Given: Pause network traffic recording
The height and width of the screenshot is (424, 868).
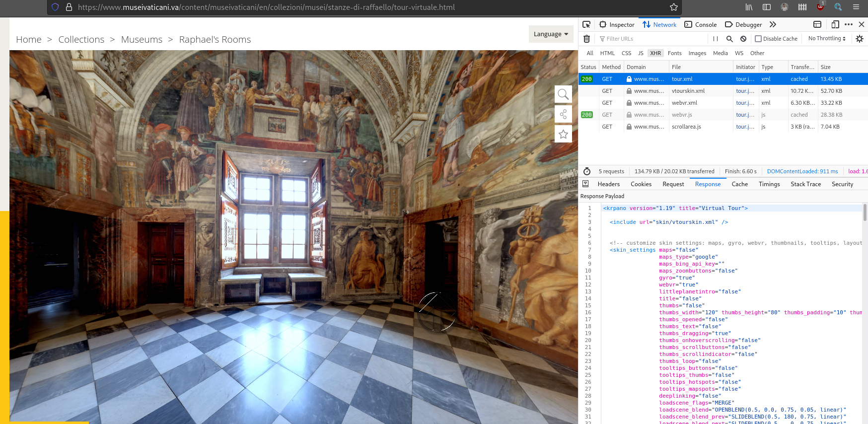Looking at the screenshot, I should click(x=716, y=39).
